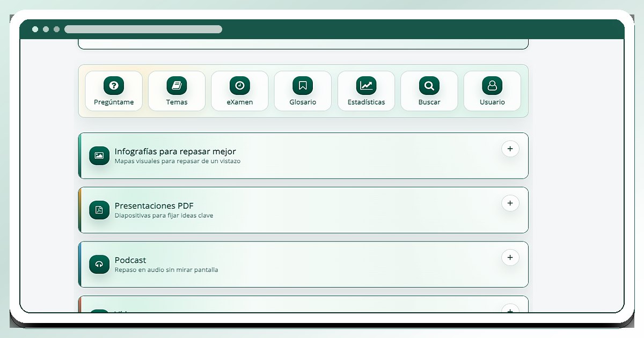Select the Estadísticas label
644x338 pixels.
(366, 102)
